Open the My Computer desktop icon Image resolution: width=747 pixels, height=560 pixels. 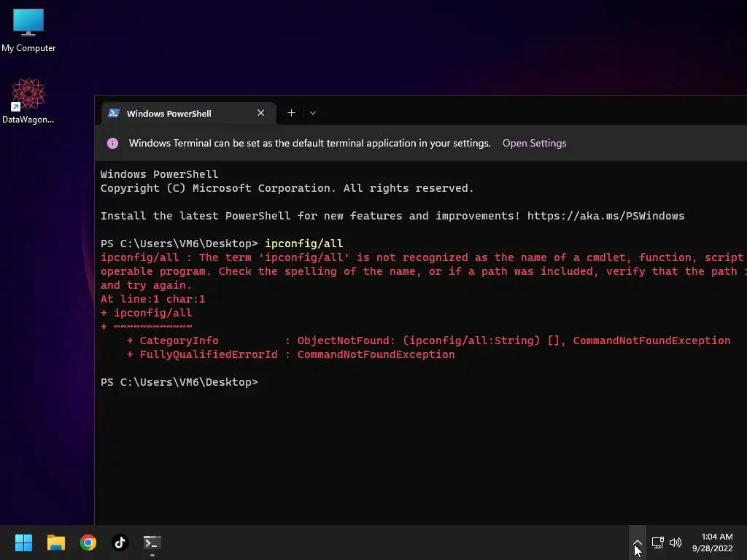28,31
